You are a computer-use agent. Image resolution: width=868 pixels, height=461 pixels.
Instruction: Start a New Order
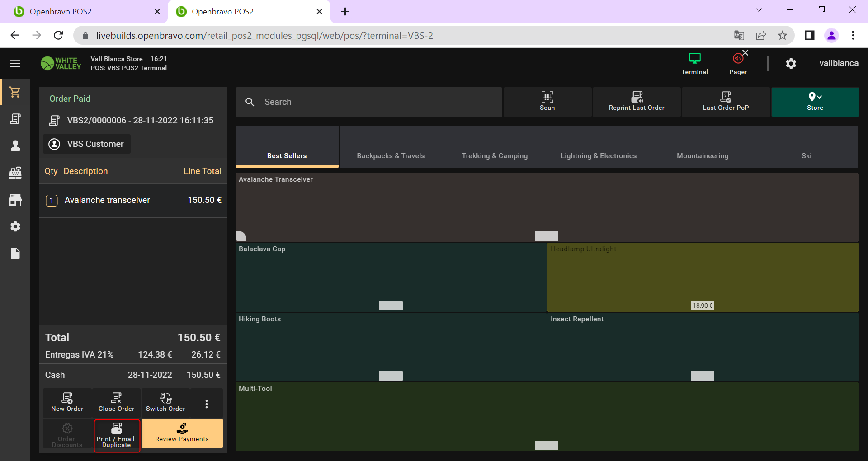click(x=67, y=402)
